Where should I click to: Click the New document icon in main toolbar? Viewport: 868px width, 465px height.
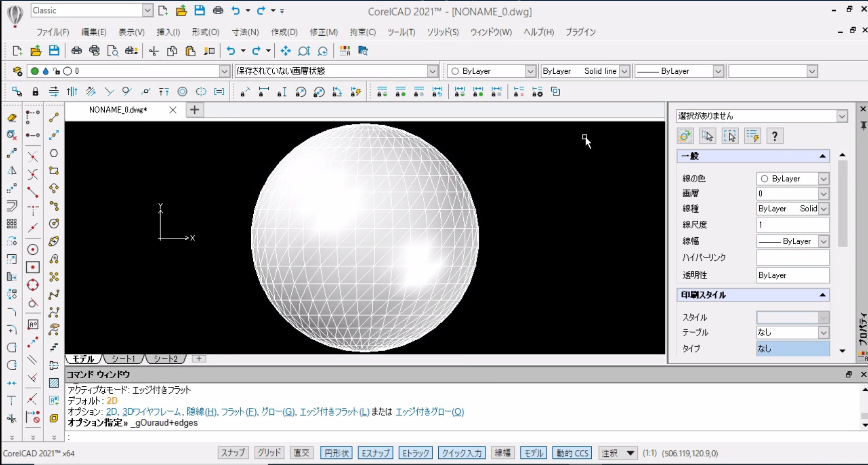pyautogui.click(x=17, y=51)
